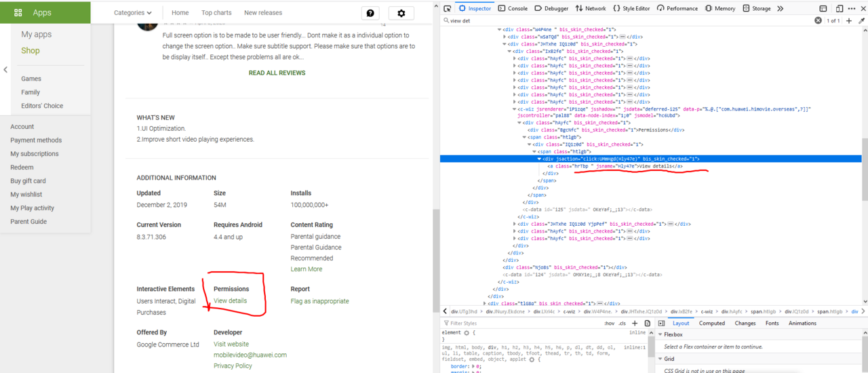The image size is (868, 373).
Task: Click READ ALL REVIEWS link
Action: (277, 73)
